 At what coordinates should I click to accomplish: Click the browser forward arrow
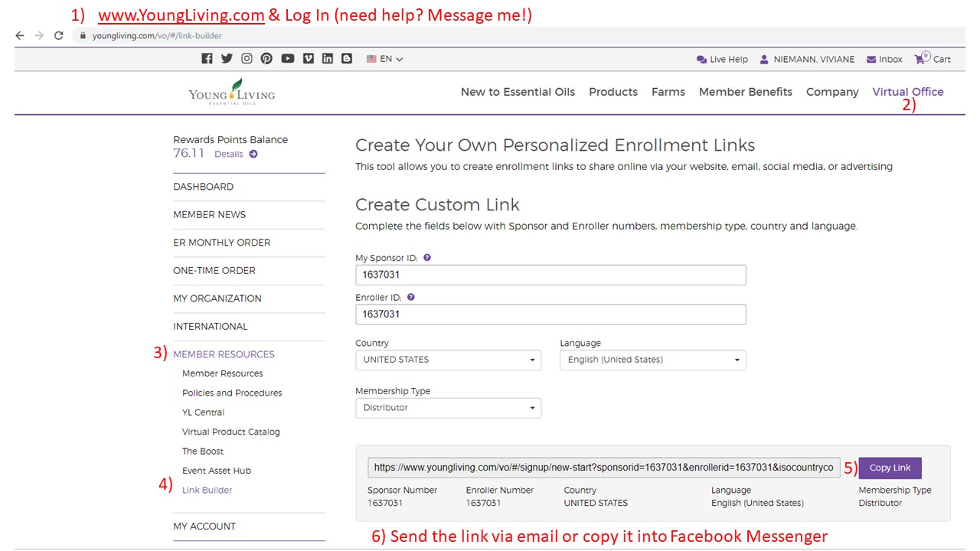(x=39, y=35)
